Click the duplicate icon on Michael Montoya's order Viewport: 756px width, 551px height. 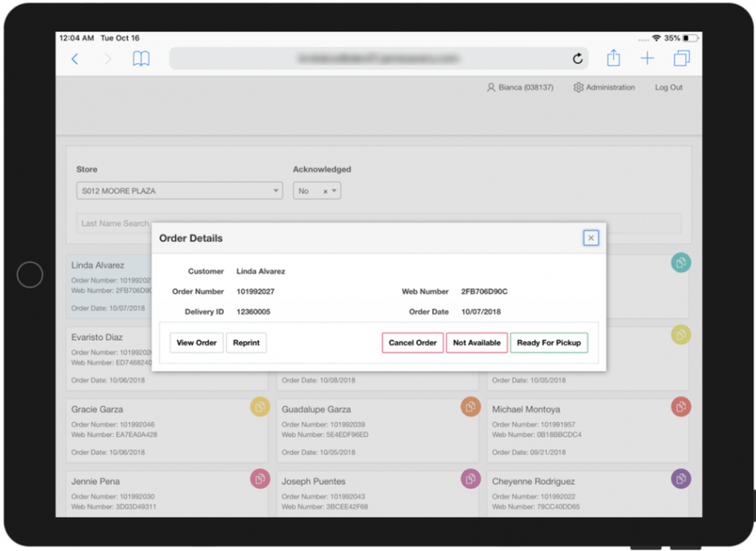click(x=680, y=407)
